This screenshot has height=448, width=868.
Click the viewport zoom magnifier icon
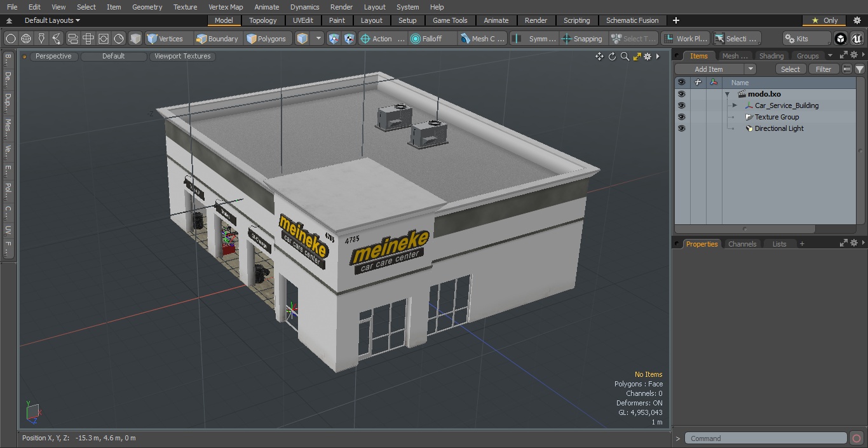pos(625,57)
